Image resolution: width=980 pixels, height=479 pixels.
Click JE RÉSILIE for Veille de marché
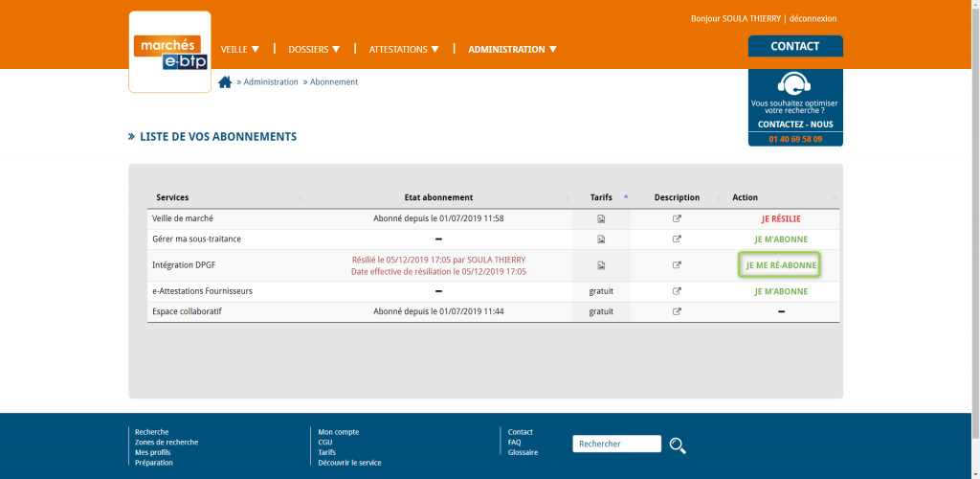click(x=781, y=218)
